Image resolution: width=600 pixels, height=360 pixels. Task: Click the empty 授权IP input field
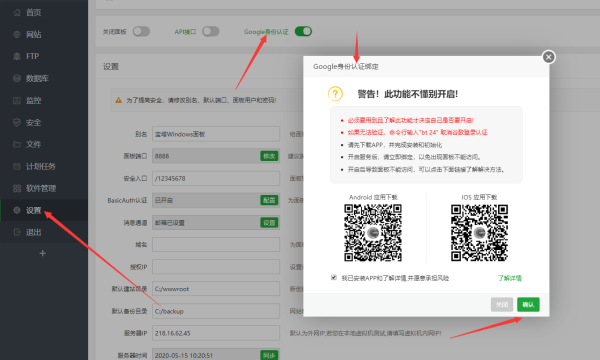[216, 267]
